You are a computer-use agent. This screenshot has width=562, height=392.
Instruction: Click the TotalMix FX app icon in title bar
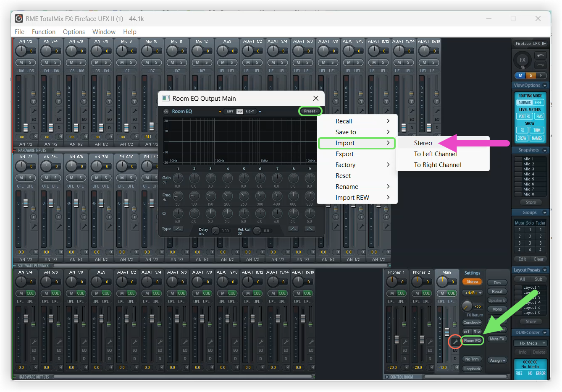[19, 18]
